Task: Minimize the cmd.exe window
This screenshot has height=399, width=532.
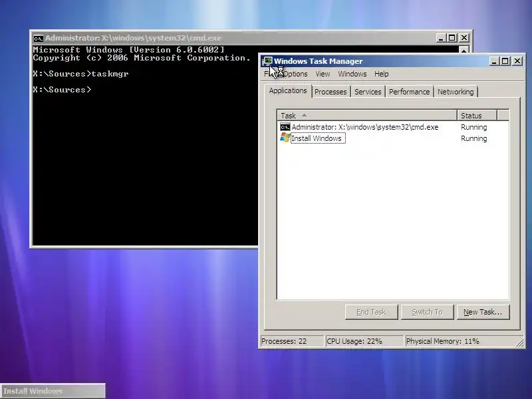Action: point(441,38)
